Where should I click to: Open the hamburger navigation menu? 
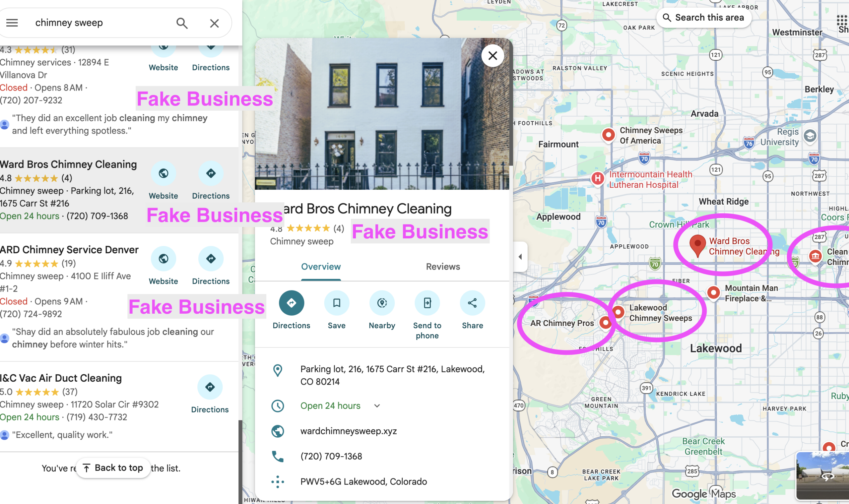coord(12,23)
